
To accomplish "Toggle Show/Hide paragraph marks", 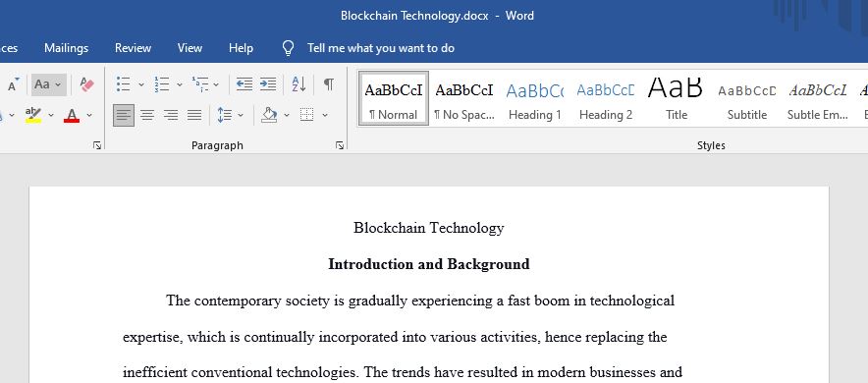I will [x=329, y=84].
